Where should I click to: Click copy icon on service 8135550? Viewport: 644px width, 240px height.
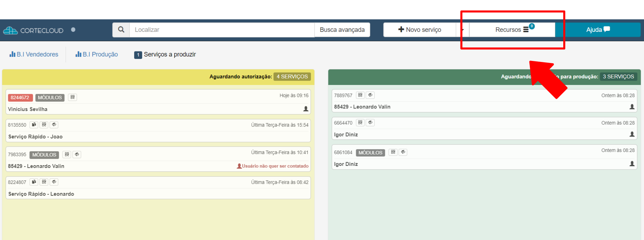click(x=34, y=125)
